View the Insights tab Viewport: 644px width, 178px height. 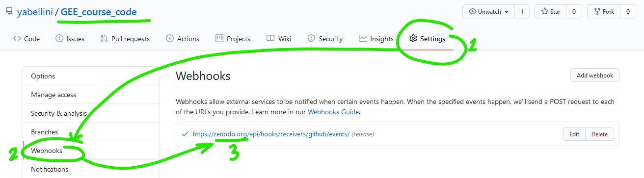(376, 39)
